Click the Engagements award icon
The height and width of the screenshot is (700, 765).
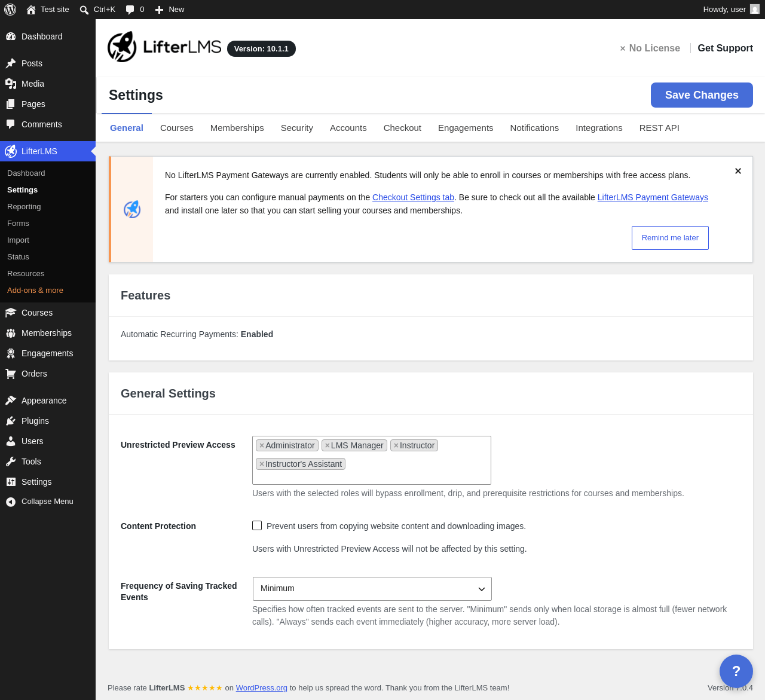click(x=11, y=353)
